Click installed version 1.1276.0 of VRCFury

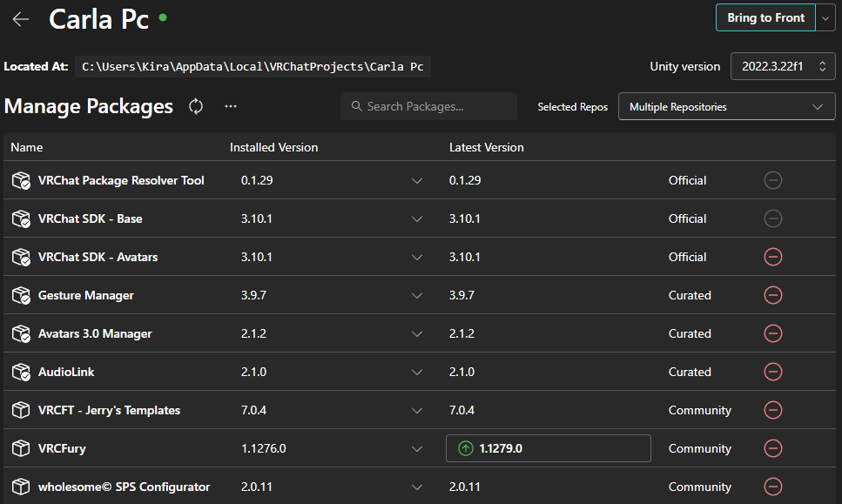click(x=264, y=448)
